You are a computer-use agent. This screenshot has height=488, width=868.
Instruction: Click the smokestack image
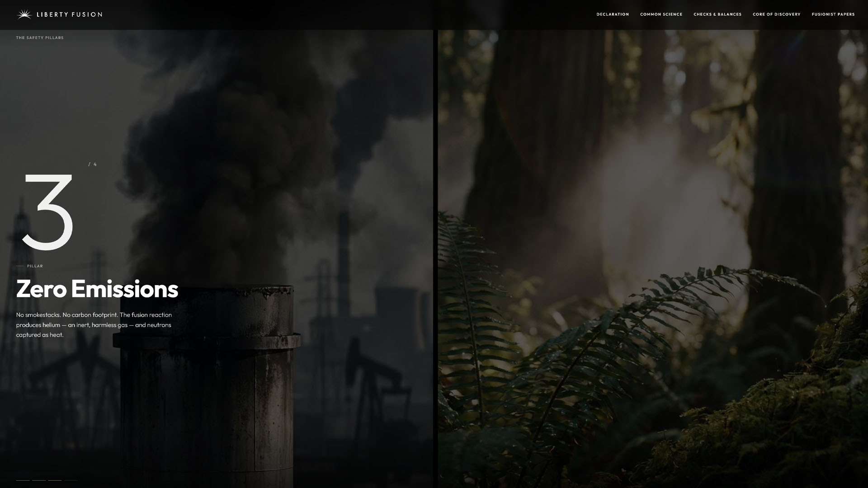(x=216, y=259)
